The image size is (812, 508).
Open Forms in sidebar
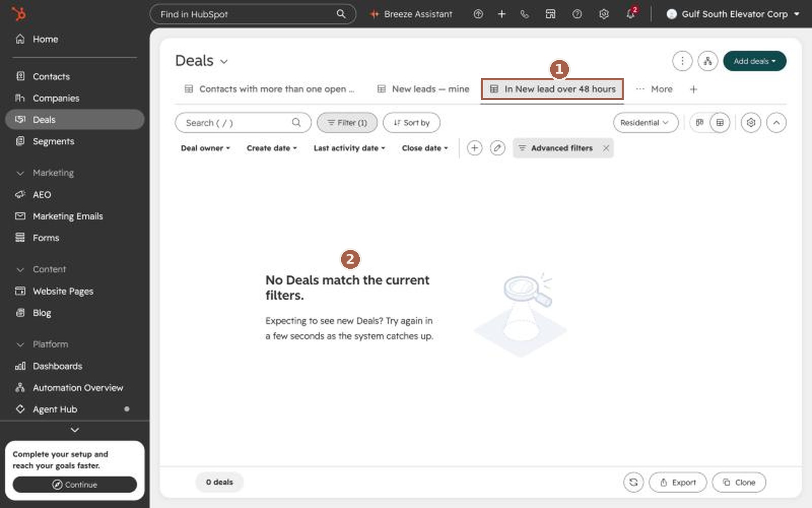(x=75, y=238)
